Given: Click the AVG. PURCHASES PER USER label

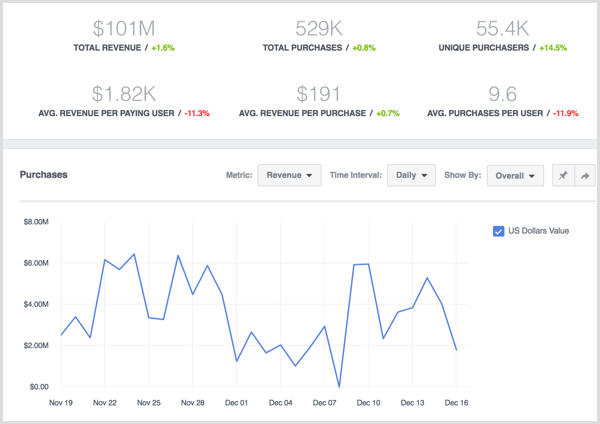Looking at the screenshot, I should tap(485, 113).
